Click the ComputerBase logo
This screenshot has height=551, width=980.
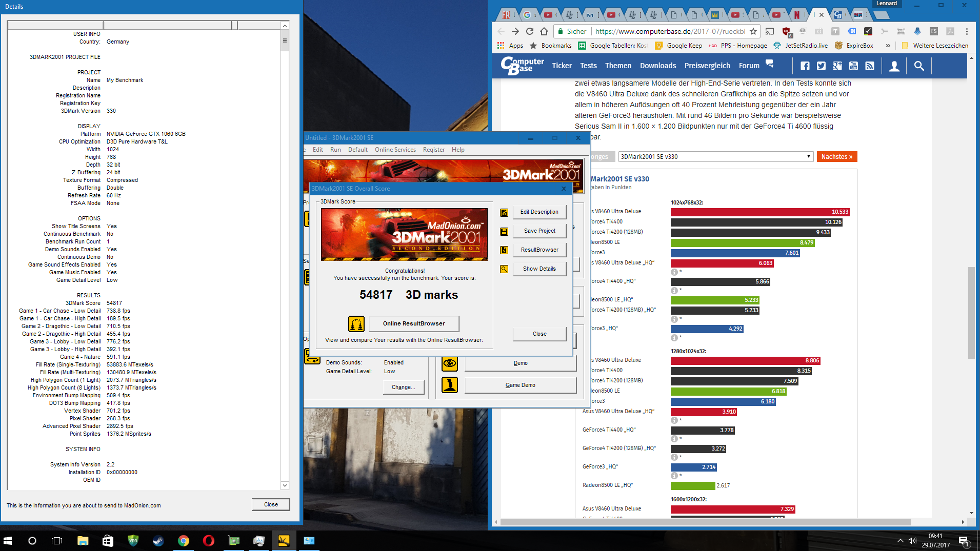523,66
